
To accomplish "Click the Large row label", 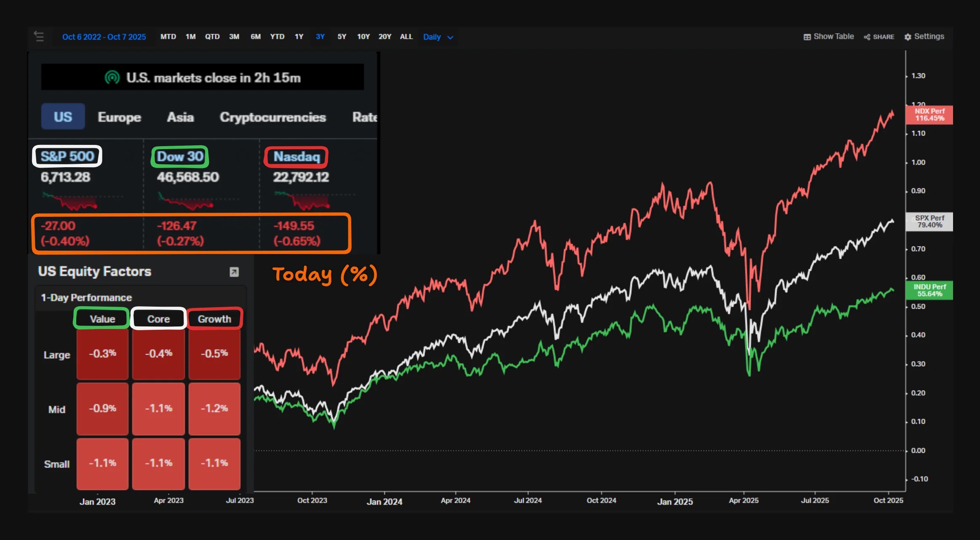I will (57, 355).
